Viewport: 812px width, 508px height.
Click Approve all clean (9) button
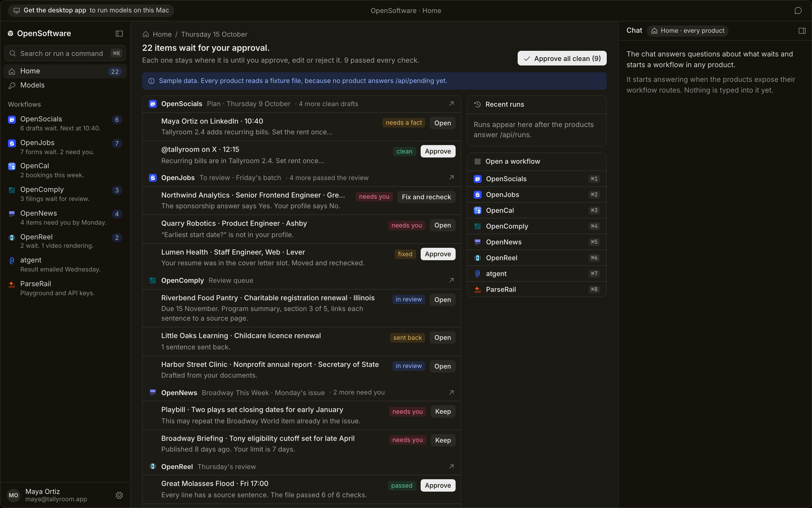[562, 58]
